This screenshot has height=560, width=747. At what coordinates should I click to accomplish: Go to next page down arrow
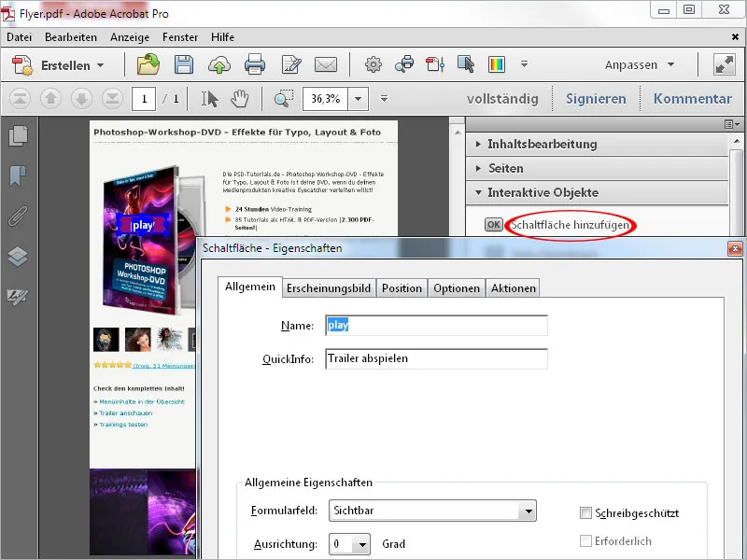pyautogui.click(x=81, y=99)
